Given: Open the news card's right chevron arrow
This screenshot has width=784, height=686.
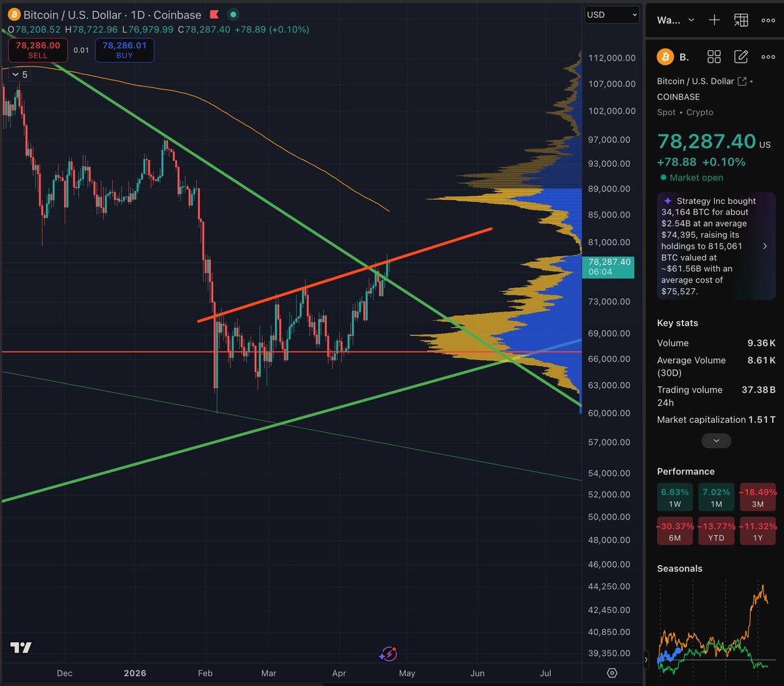Looking at the screenshot, I should (x=765, y=246).
